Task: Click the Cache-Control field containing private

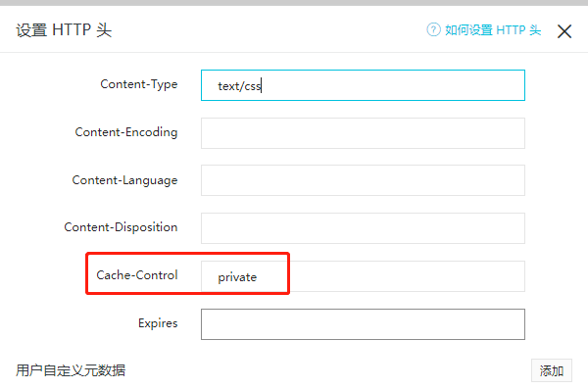Action: pyautogui.click(x=363, y=276)
